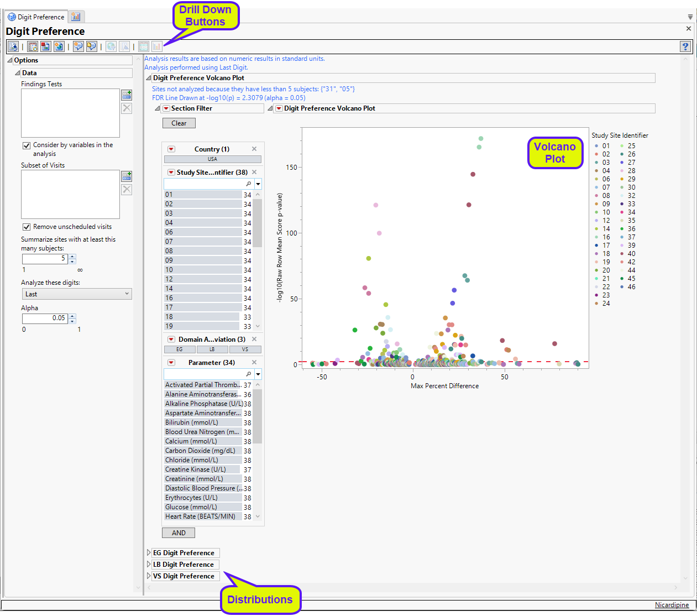Click the add button beside Subset of Visits
Image resolution: width=697 pixels, height=616 pixels.
127,176
